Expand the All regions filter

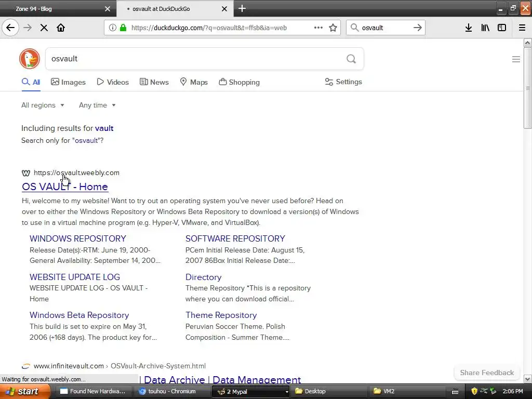click(x=43, y=105)
